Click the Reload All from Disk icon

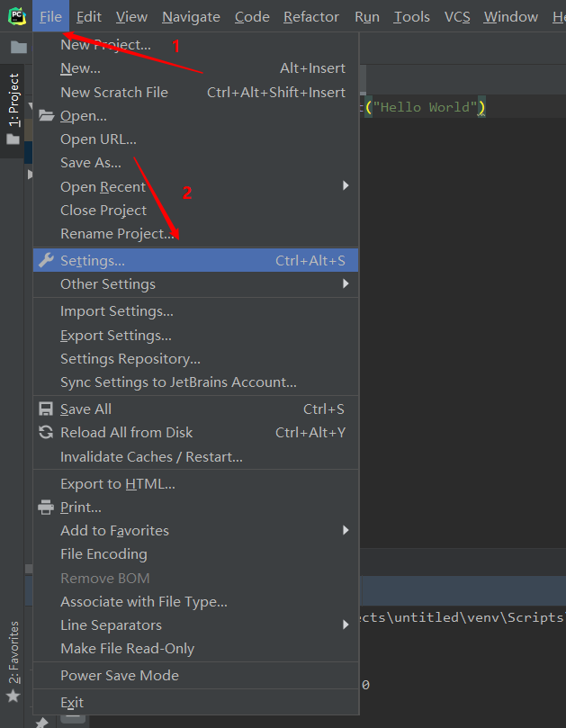[46, 432]
